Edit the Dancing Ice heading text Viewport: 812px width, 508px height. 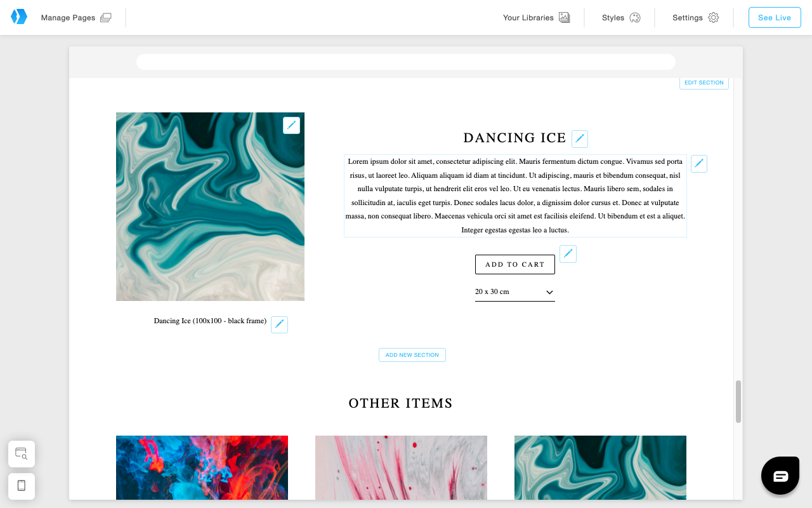pyautogui.click(x=580, y=139)
